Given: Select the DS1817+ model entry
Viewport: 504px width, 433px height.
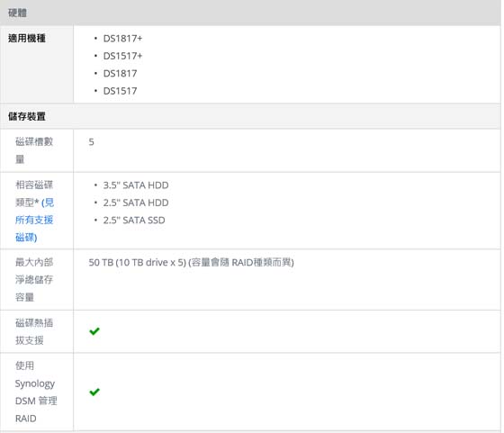Looking at the screenshot, I should pyautogui.click(x=122, y=39).
